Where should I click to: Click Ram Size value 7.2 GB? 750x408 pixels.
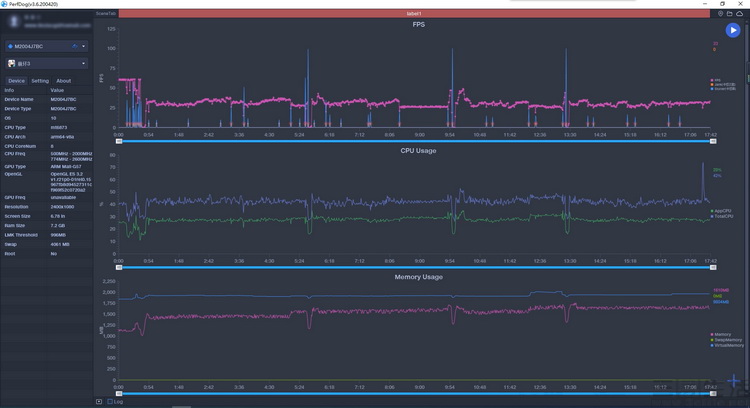57,225
